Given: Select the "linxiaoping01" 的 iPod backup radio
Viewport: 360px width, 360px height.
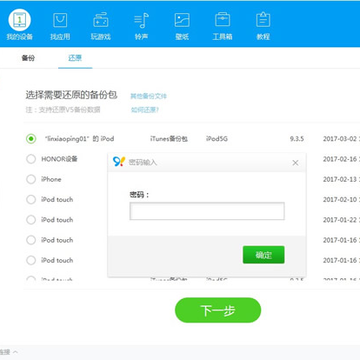Looking at the screenshot, I should point(31,139).
